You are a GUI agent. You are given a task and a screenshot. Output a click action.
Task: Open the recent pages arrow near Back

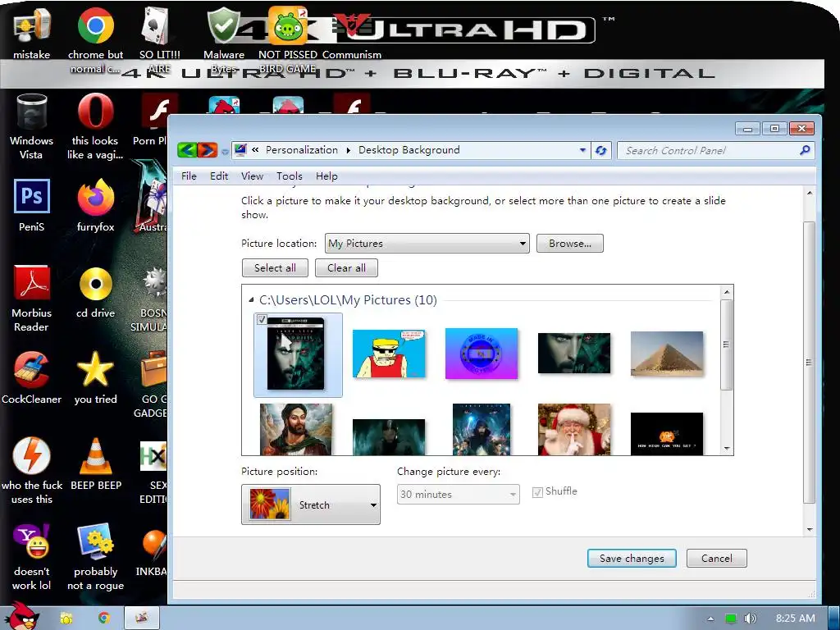click(x=225, y=152)
